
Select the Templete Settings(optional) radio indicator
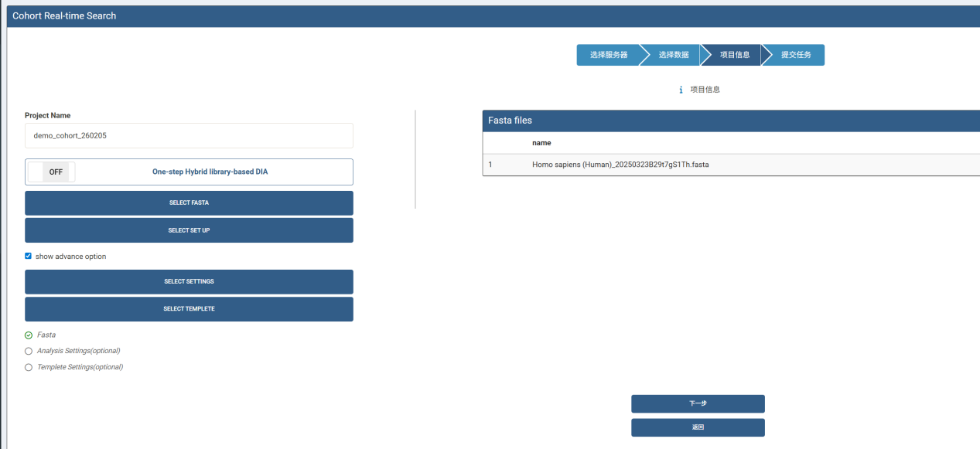(x=29, y=367)
